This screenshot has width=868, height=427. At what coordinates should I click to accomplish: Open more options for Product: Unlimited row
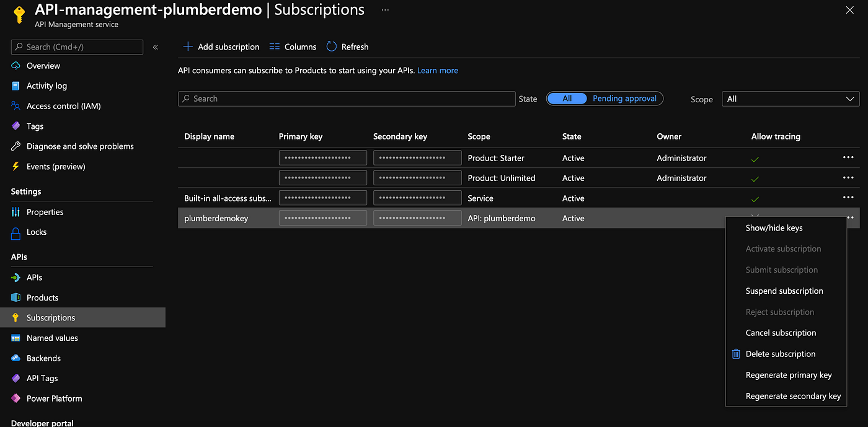[x=848, y=178]
